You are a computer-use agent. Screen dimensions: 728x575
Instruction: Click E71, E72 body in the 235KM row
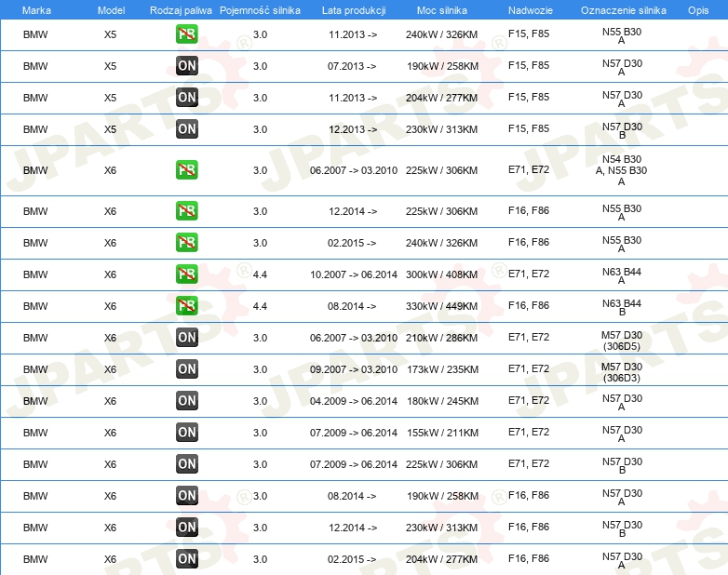pyautogui.click(x=529, y=368)
